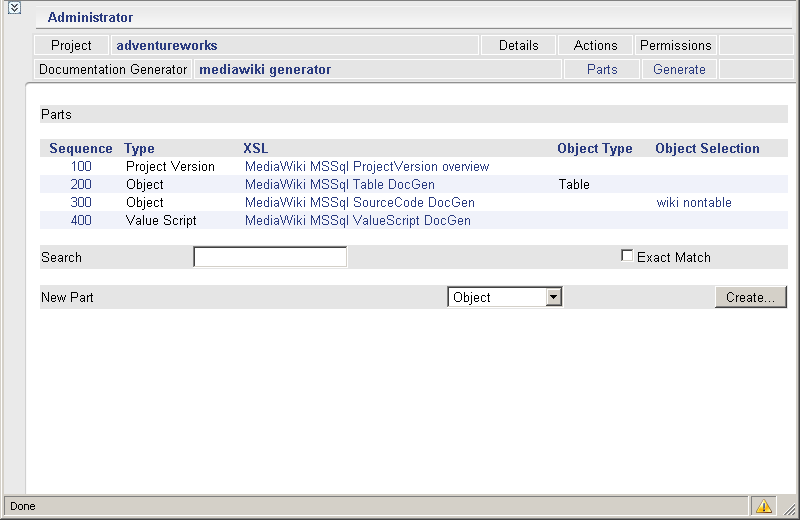Open MediaWiki MSSql Table DocGen XSL
Screen dimensions: 800x520
point(340,184)
